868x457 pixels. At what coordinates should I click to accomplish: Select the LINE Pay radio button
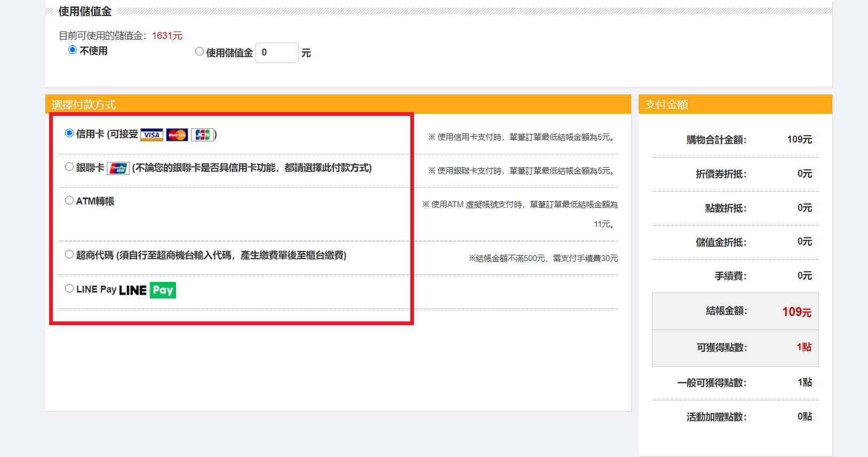[x=69, y=289]
